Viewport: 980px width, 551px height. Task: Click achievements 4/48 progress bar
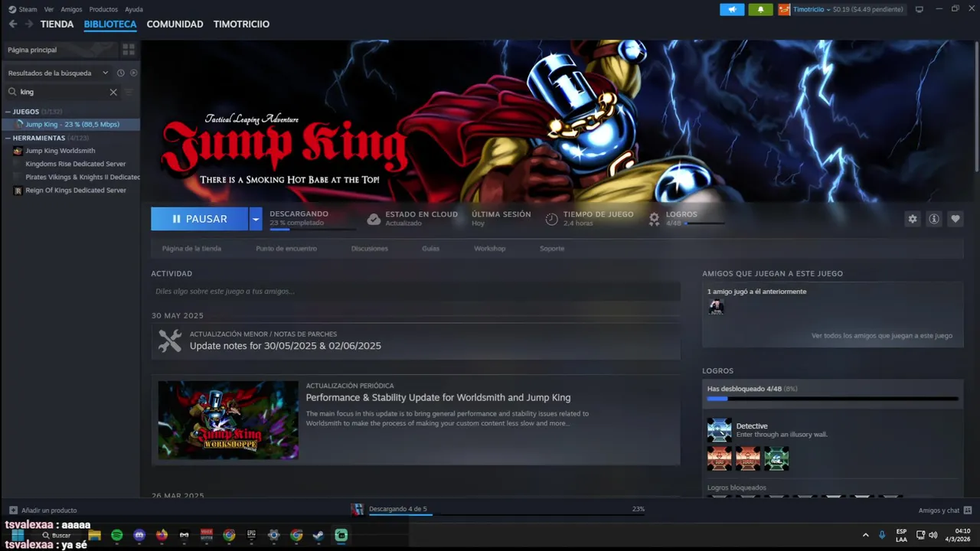(833, 399)
